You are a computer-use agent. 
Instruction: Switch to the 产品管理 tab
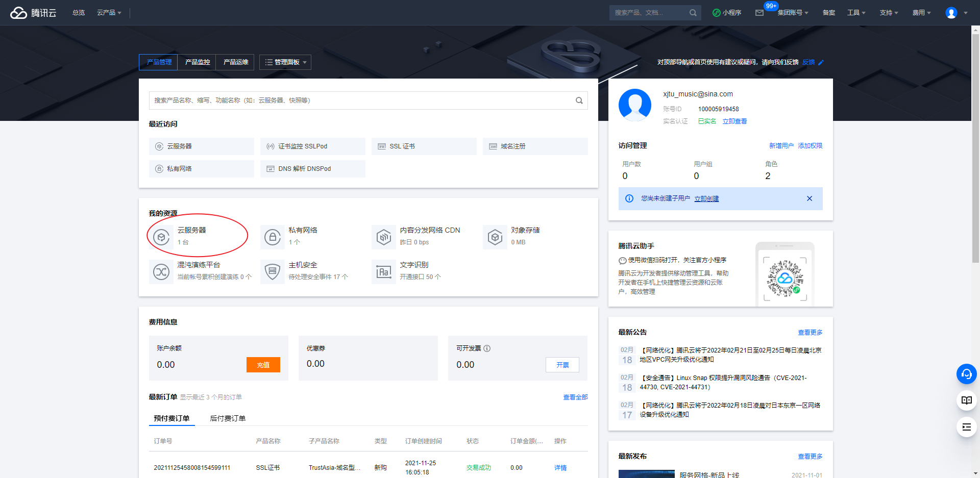coord(159,62)
